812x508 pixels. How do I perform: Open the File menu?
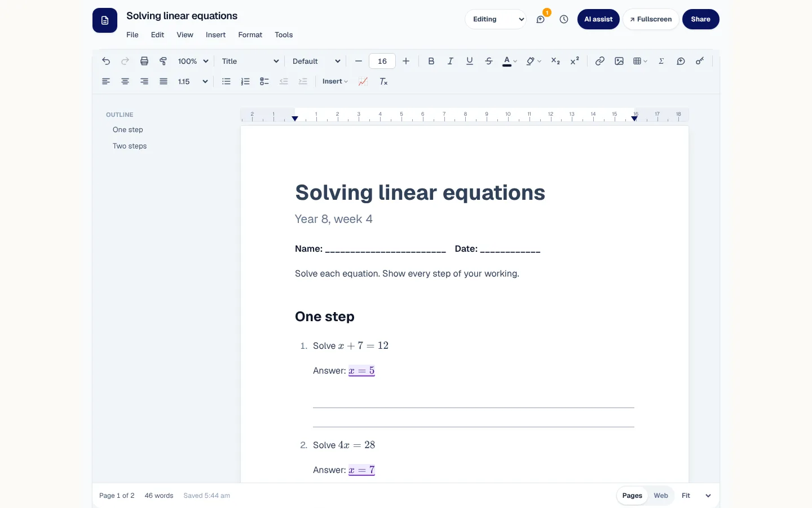coord(133,35)
